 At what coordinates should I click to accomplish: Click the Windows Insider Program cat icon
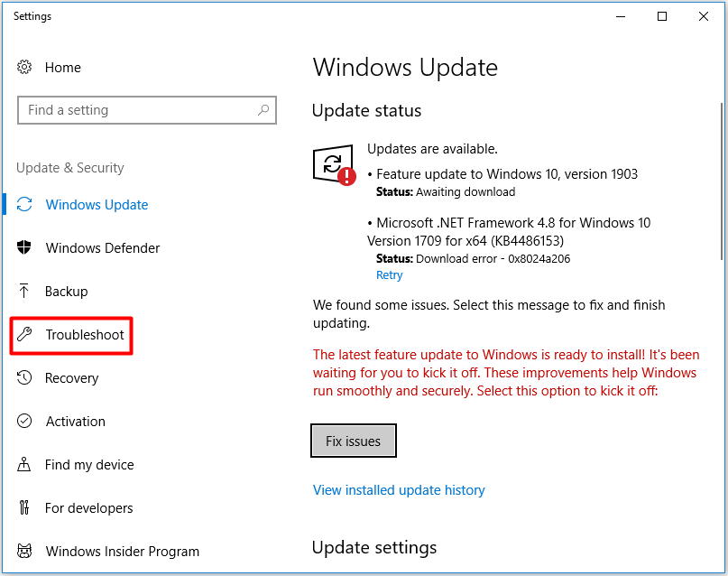[x=24, y=551]
